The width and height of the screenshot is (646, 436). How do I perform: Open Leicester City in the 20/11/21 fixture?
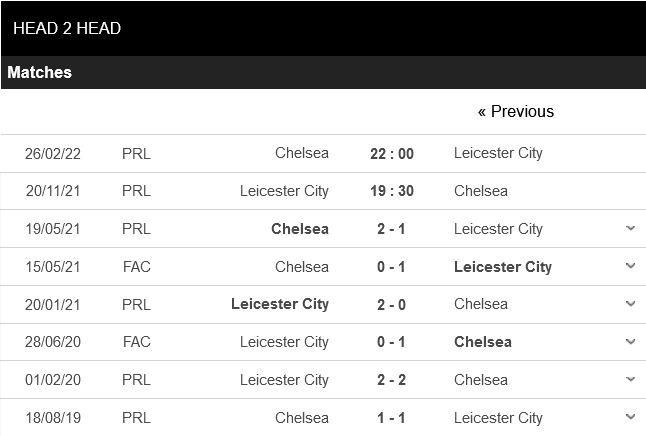[284, 191]
